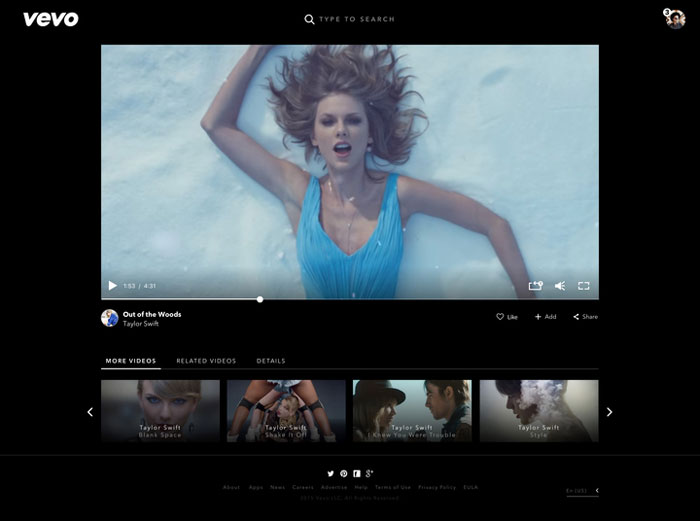Show next videos with right arrow

pos(609,412)
